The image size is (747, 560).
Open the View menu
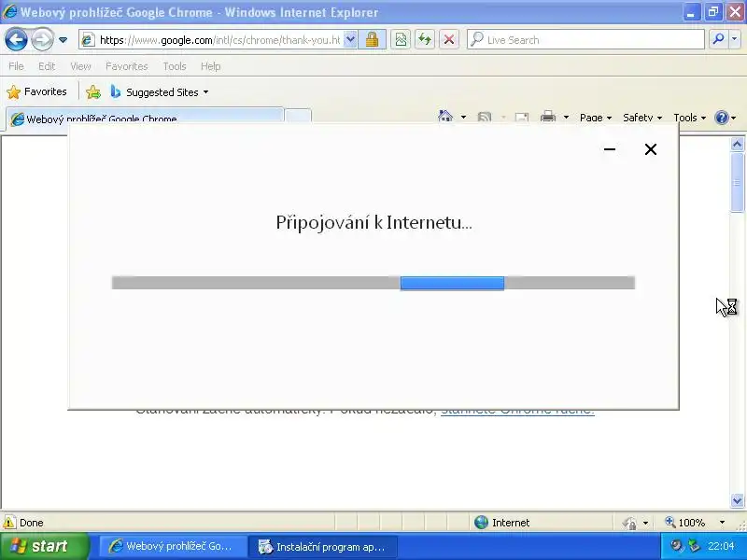click(80, 66)
